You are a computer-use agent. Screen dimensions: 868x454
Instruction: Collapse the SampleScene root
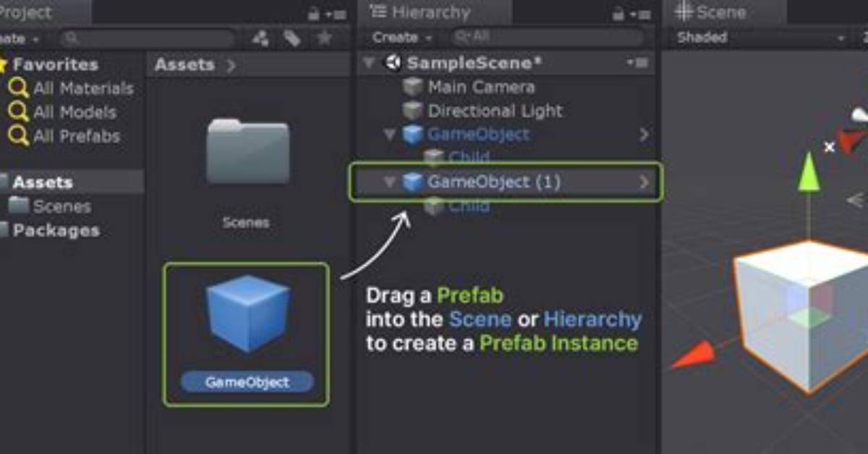click(369, 63)
